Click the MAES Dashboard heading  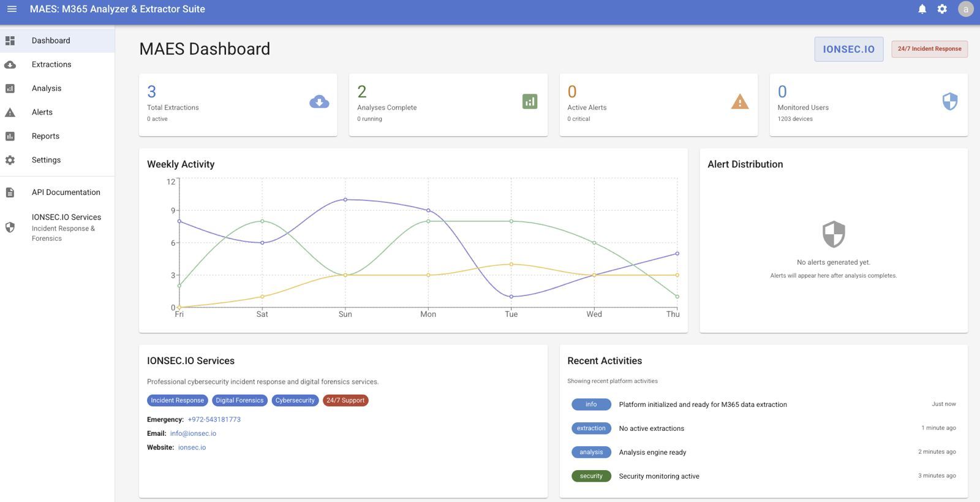point(205,49)
